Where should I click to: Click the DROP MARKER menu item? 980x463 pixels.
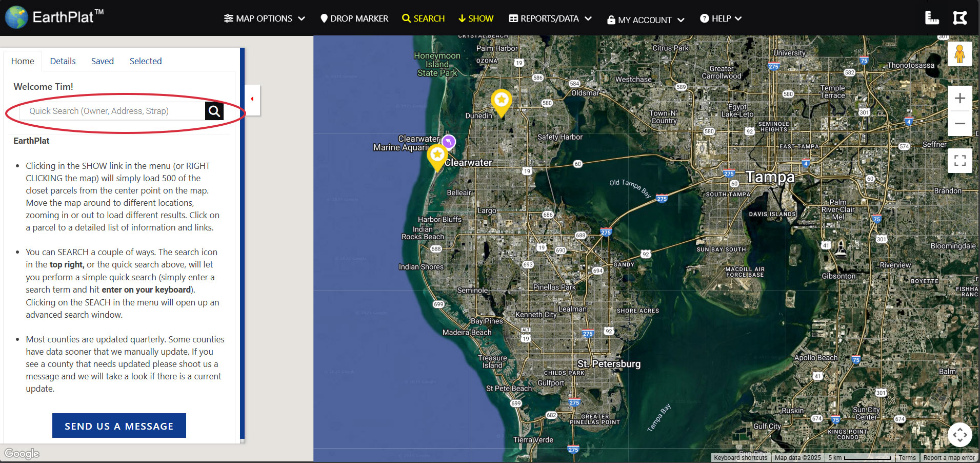click(354, 18)
